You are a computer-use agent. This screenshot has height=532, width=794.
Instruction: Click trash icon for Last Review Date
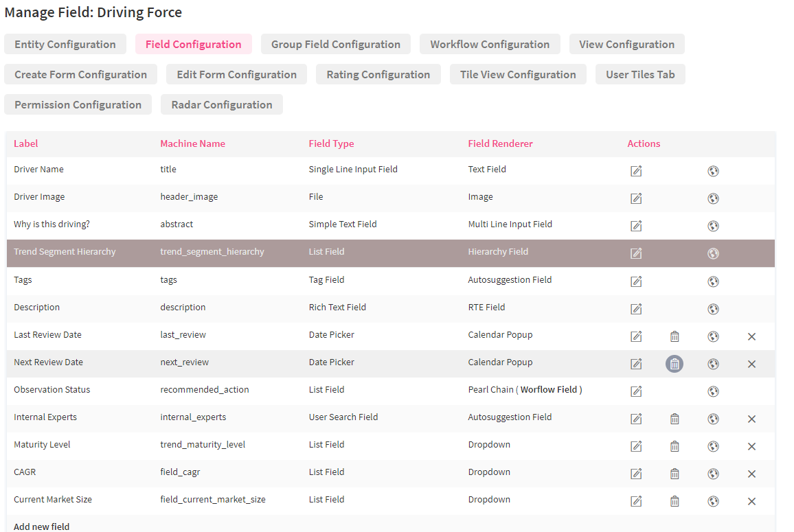pyautogui.click(x=674, y=336)
